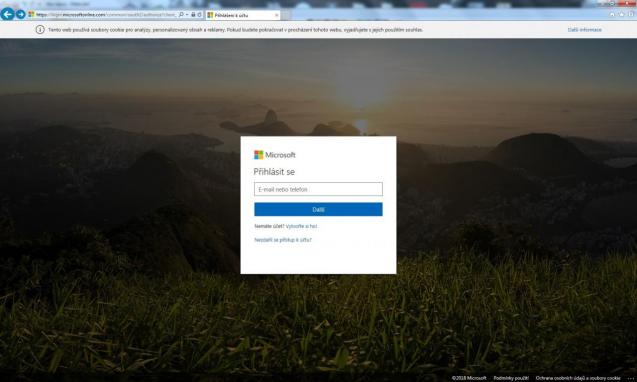Open the Podmínky použití footer link
Screen dimensions: 637x382
pyautogui.click(x=511, y=378)
